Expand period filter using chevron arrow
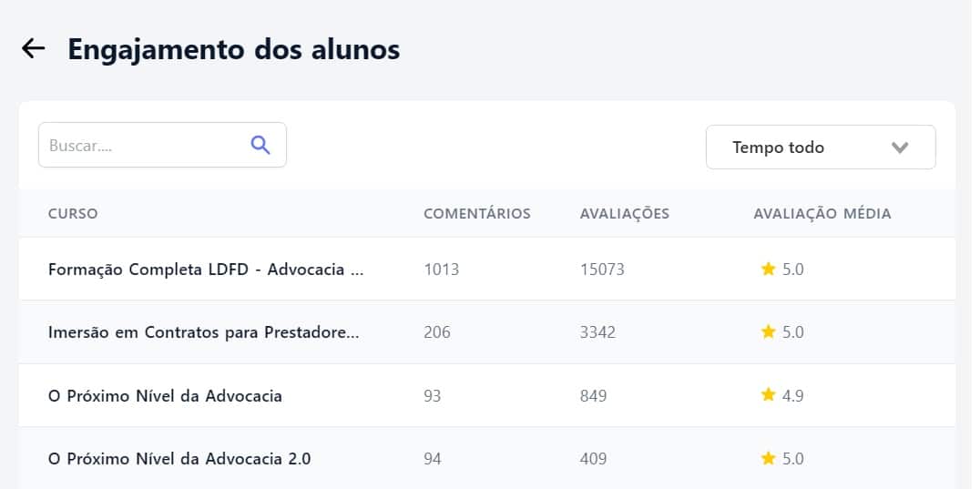This screenshot has height=489, width=980. 900,148
